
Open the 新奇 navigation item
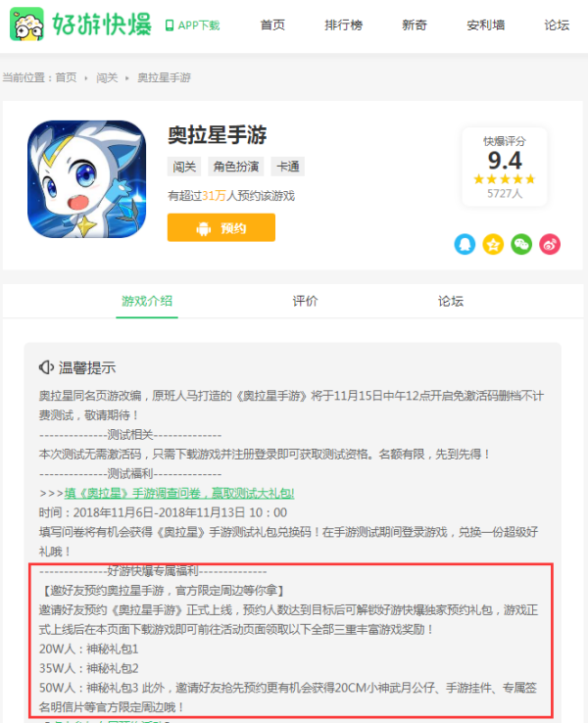coord(415,24)
